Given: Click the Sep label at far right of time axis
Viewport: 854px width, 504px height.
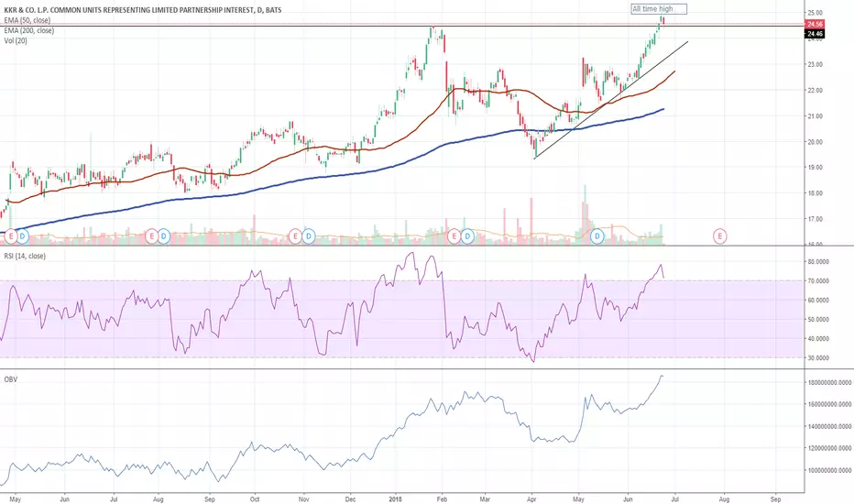Looking at the screenshot, I should click(775, 499).
